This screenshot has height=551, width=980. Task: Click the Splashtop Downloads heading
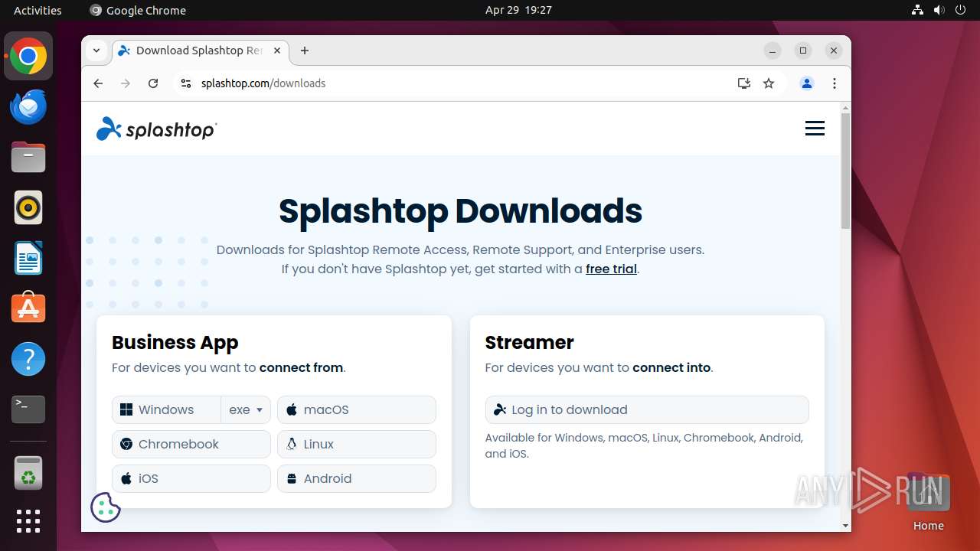pyautogui.click(x=460, y=210)
